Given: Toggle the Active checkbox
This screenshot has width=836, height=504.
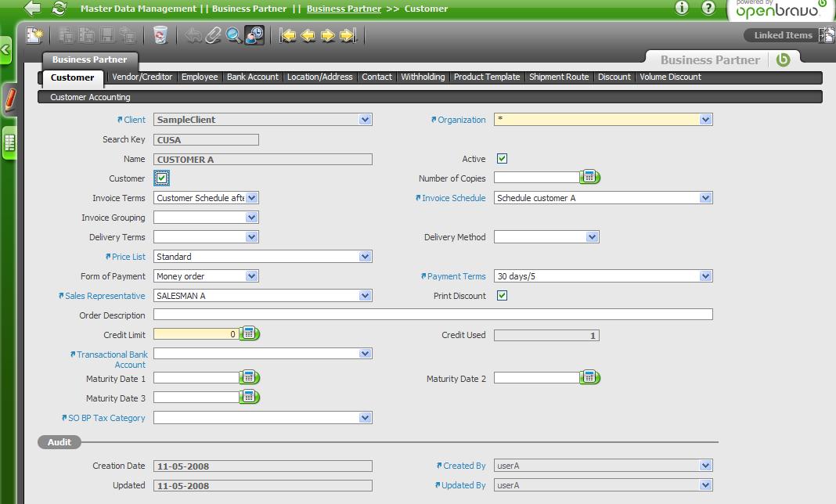Looking at the screenshot, I should (x=502, y=159).
